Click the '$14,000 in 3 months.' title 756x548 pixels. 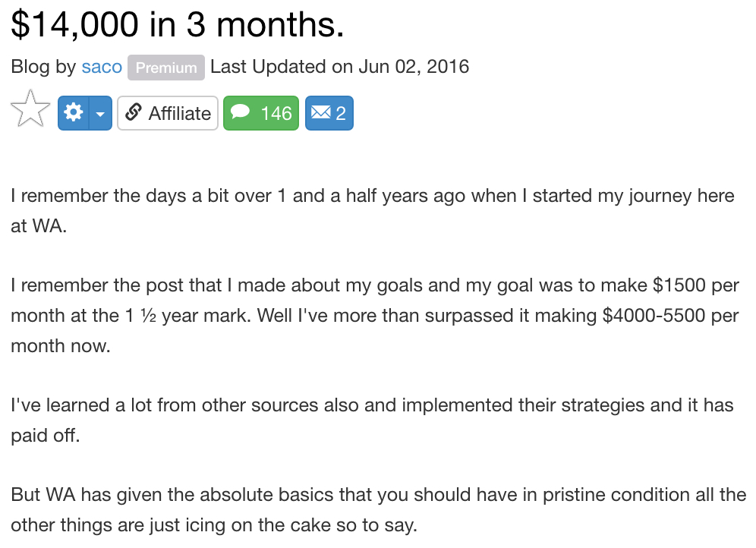178,24
